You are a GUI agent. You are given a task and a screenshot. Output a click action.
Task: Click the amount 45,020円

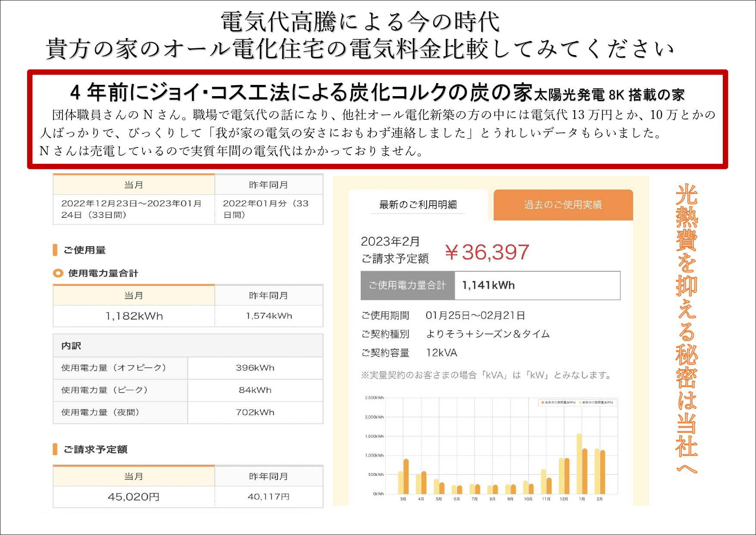[134, 497]
